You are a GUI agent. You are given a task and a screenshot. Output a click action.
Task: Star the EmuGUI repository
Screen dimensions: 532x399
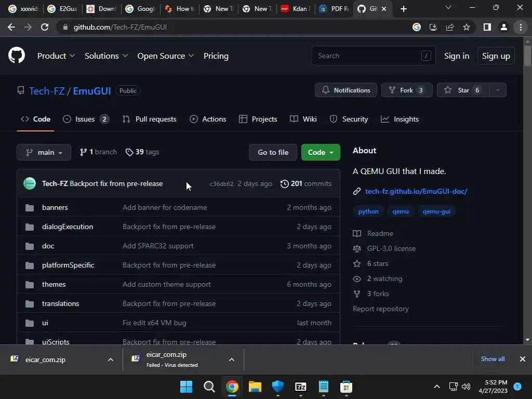pyautogui.click(x=463, y=90)
